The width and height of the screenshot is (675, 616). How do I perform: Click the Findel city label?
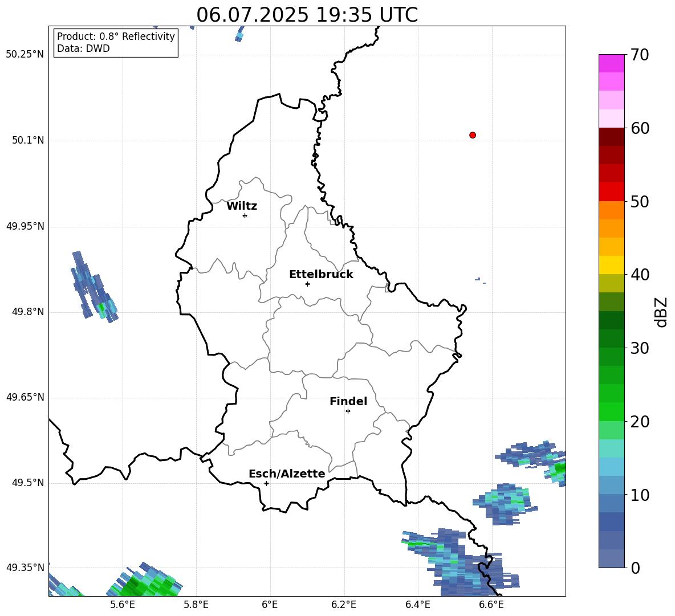(348, 402)
